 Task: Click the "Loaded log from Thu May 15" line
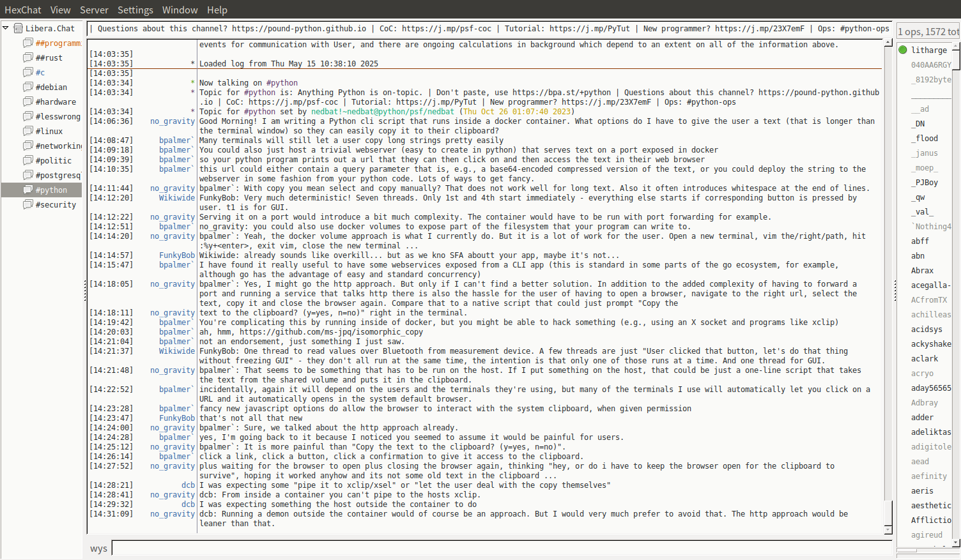[x=289, y=63]
